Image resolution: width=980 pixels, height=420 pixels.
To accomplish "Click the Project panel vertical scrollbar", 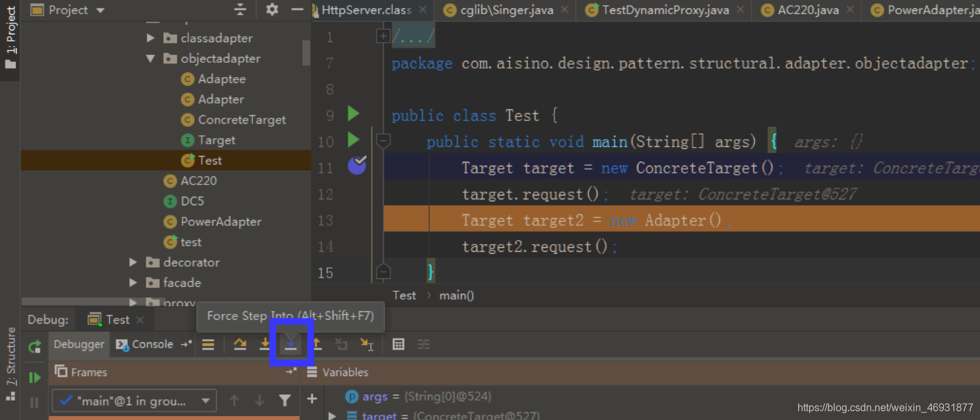I will (306, 52).
